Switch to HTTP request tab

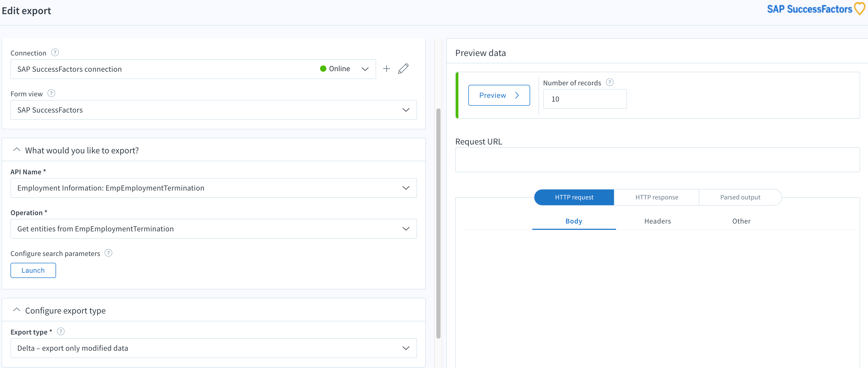[574, 197]
